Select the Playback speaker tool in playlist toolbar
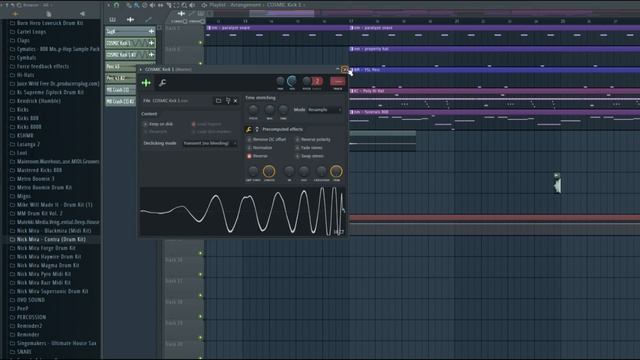 click(x=192, y=5)
